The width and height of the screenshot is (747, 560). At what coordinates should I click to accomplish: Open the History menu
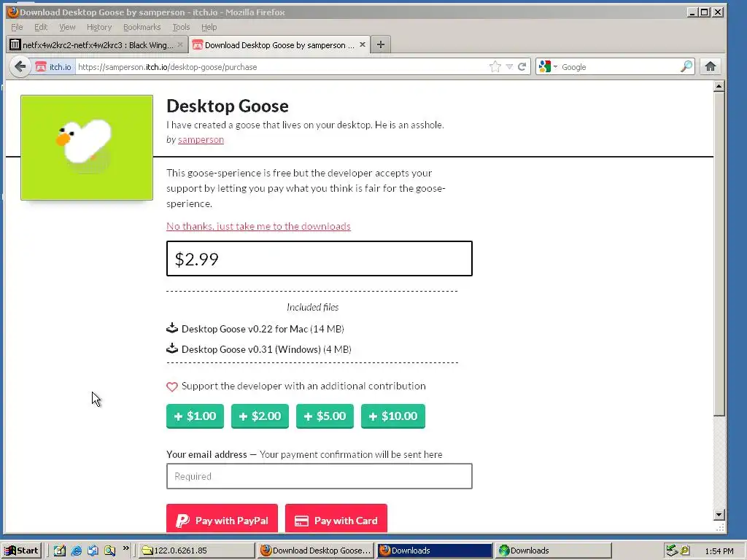click(99, 27)
